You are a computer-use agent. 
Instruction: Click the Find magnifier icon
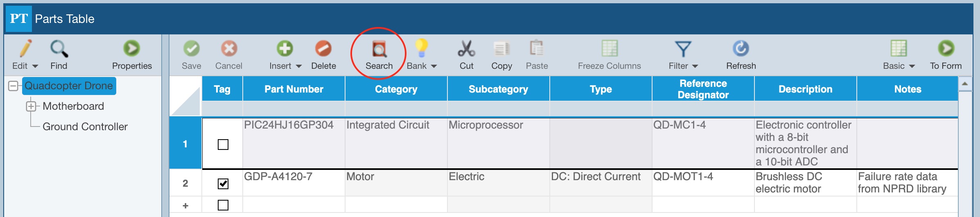click(59, 49)
